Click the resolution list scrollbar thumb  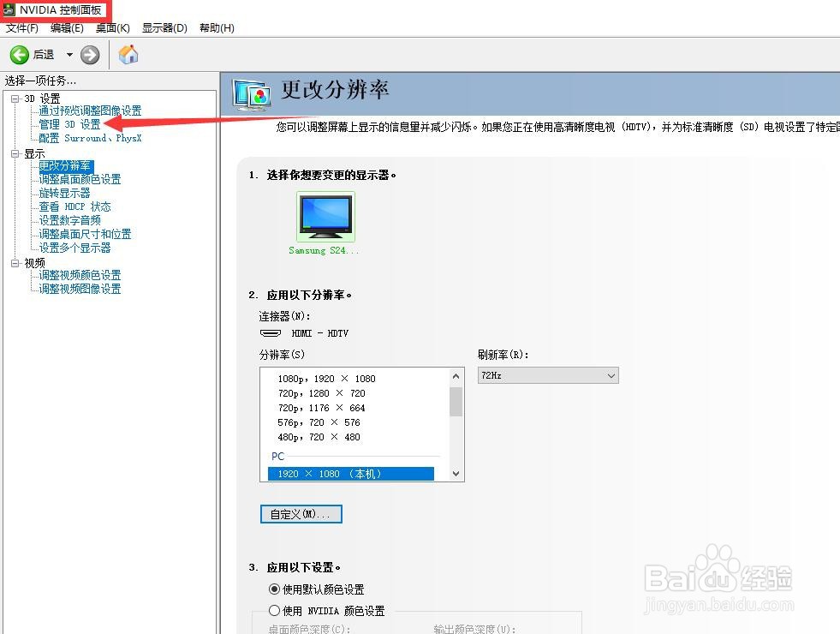click(456, 402)
